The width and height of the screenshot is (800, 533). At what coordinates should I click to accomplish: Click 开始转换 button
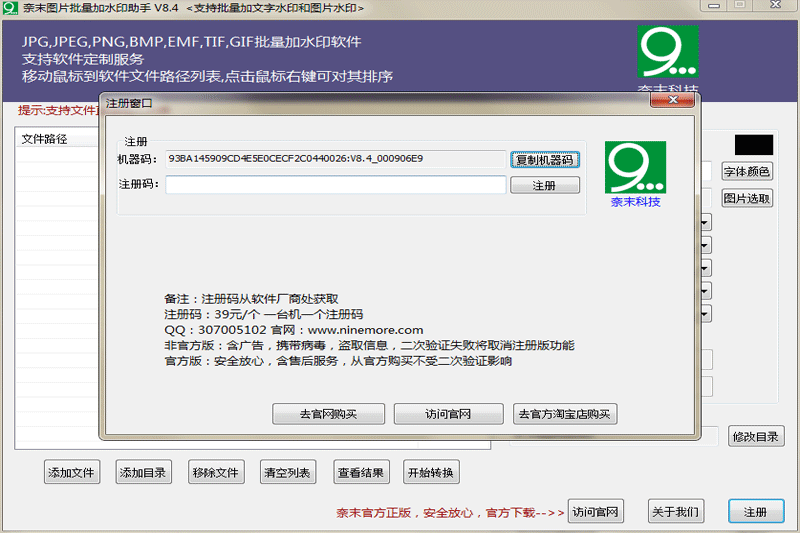click(431, 472)
